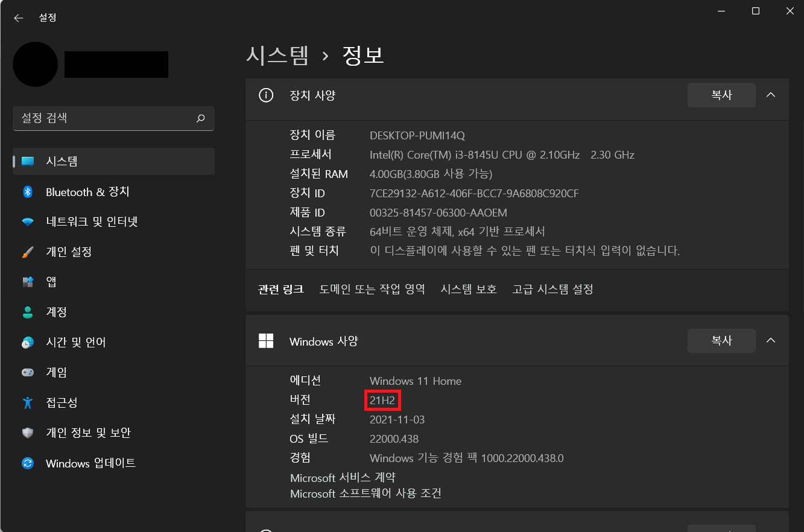Open 시간 및 언어 settings
Screen dimensions: 804x532
(x=113, y=343)
